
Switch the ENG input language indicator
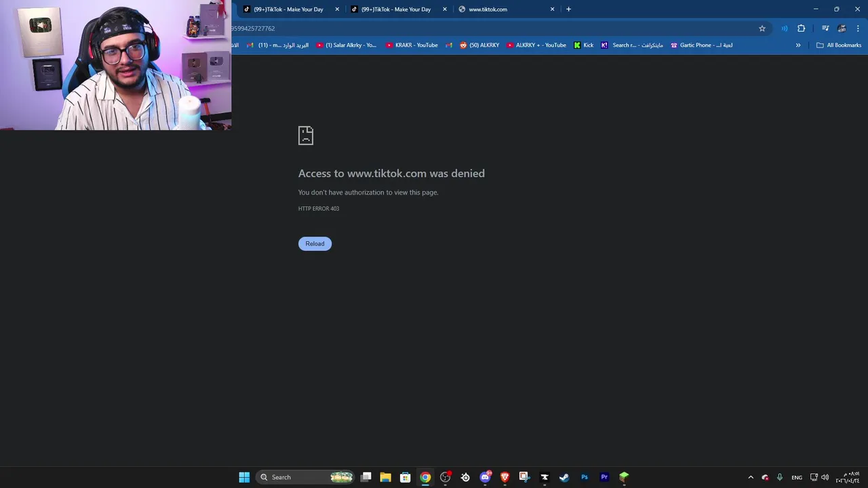pos(797,478)
